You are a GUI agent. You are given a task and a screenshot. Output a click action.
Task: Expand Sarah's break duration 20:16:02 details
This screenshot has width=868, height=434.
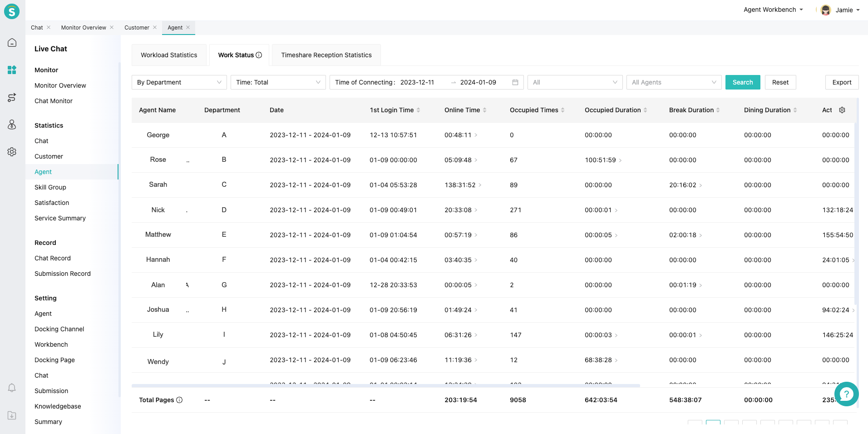tap(700, 185)
